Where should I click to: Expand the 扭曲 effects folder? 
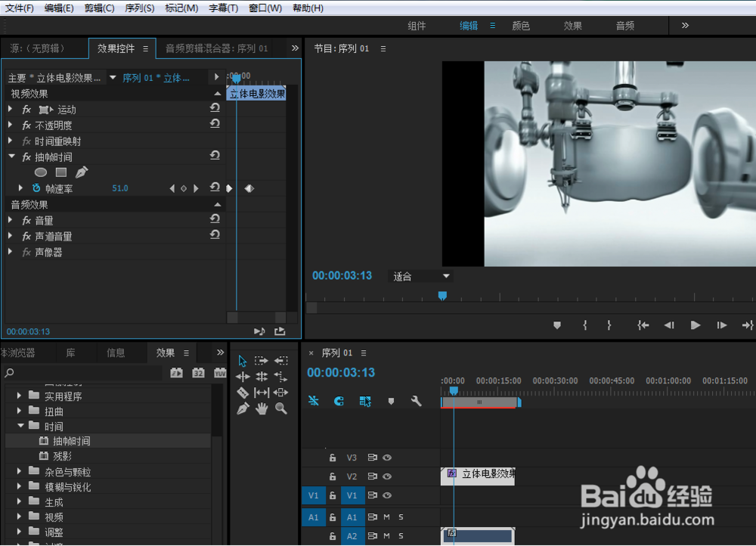click(x=19, y=411)
